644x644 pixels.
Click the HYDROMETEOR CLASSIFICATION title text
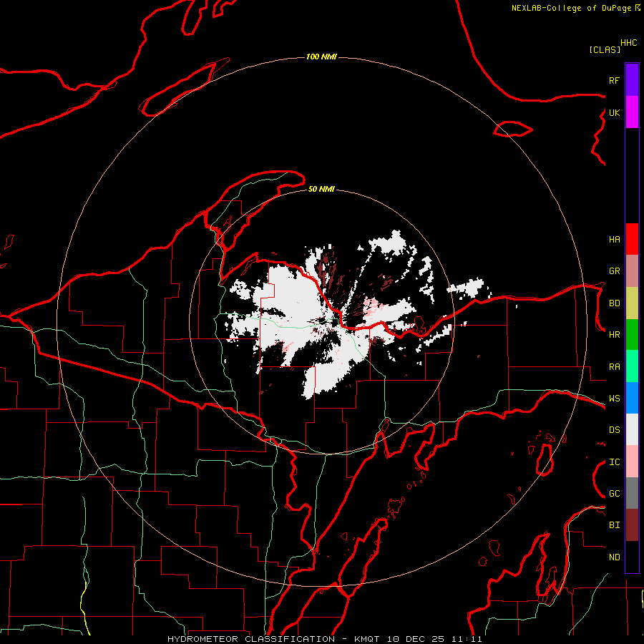pos(251,639)
